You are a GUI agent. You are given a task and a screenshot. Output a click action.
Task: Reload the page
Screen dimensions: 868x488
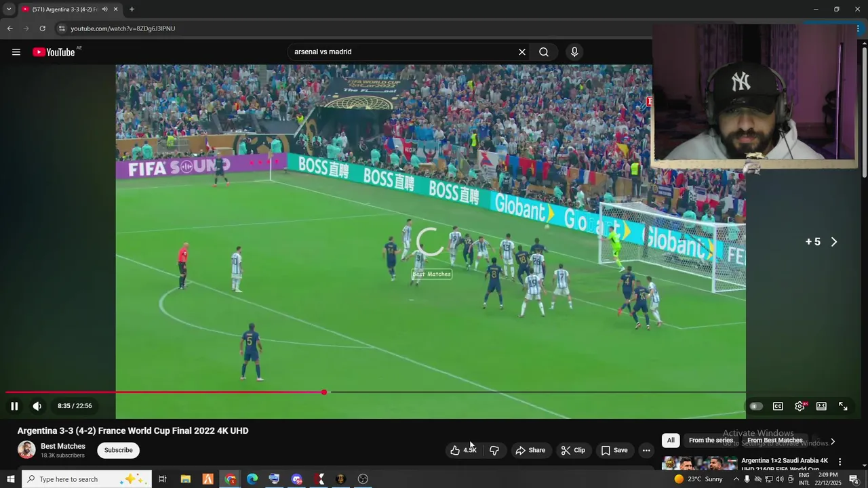click(x=42, y=28)
